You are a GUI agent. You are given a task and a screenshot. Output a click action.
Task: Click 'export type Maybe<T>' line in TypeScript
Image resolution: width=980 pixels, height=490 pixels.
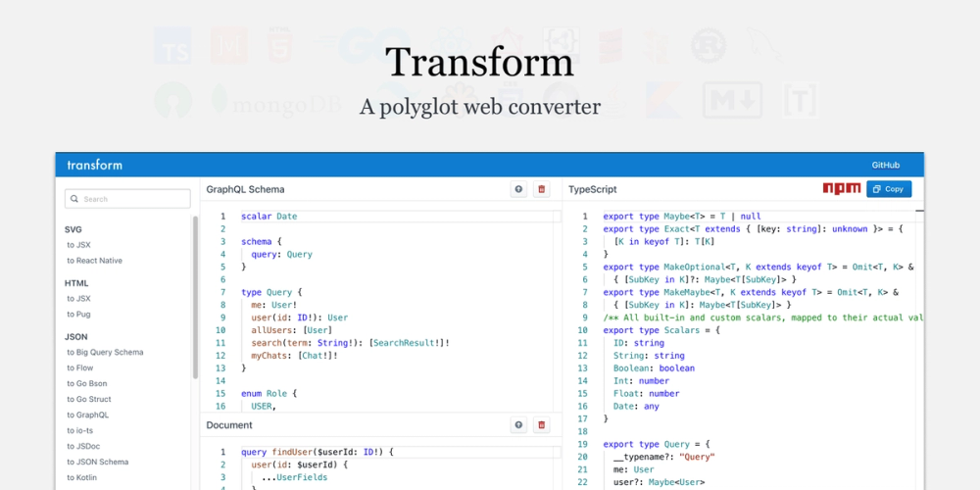coord(682,217)
